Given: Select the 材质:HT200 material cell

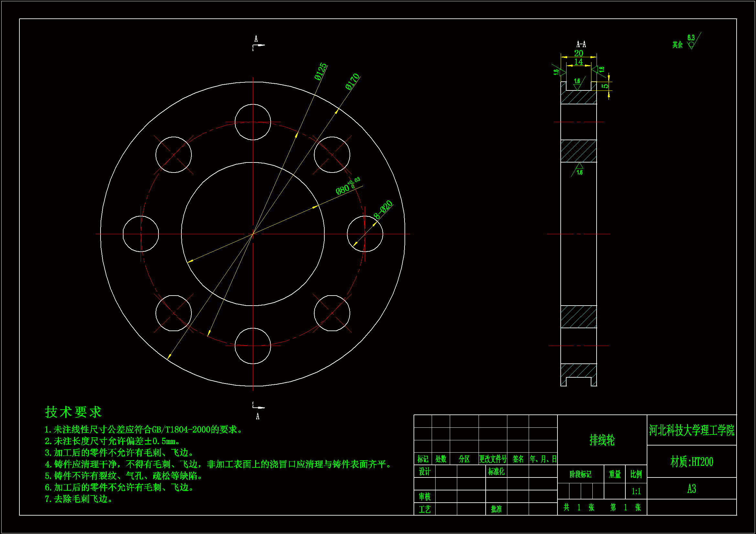Looking at the screenshot, I should click(691, 462).
